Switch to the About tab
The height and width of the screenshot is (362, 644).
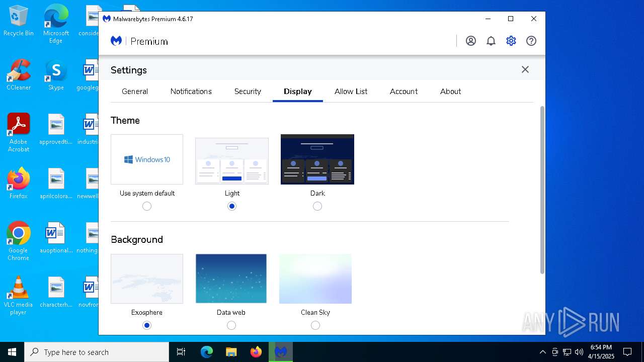(x=451, y=92)
